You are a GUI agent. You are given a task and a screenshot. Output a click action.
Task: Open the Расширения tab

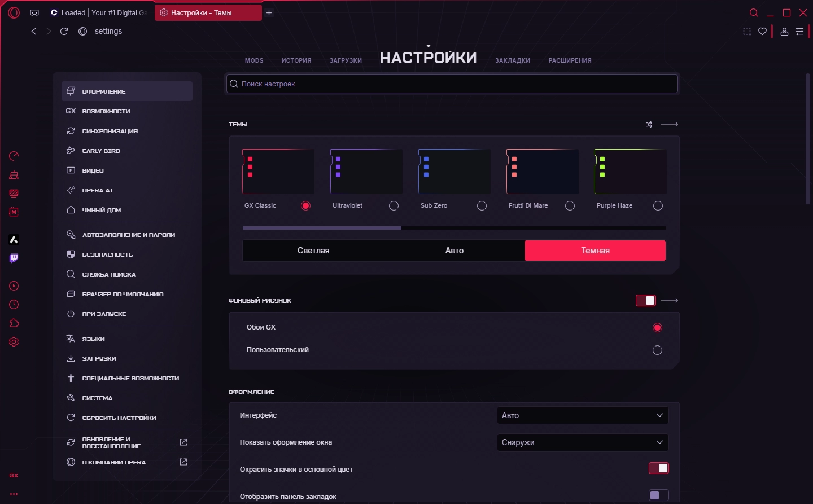point(570,60)
